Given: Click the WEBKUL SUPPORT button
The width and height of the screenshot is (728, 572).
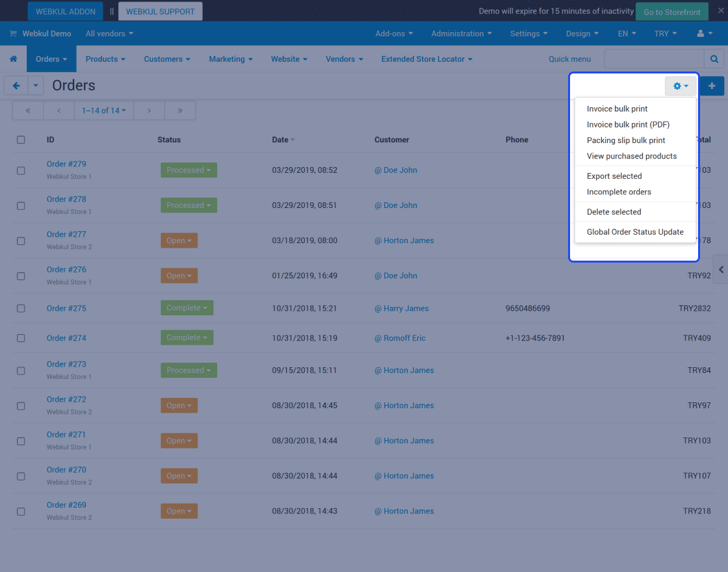Looking at the screenshot, I should point(160,11).
